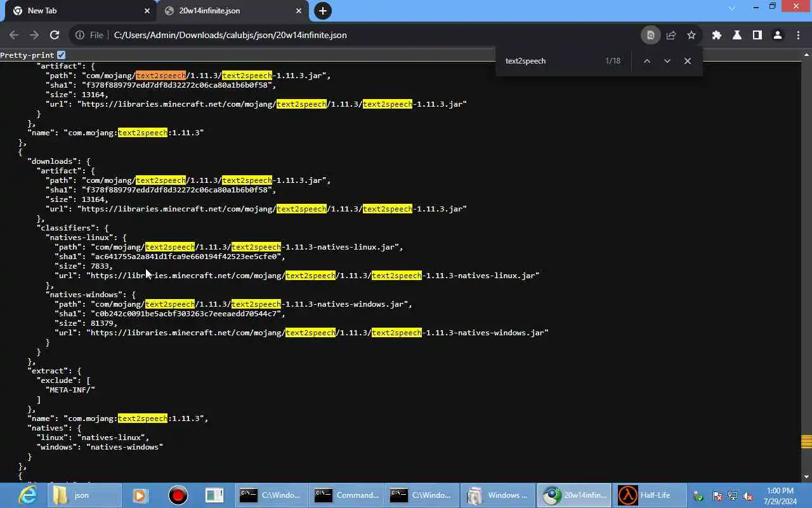The image size is (812, 508).
Task: Switch to the Command... prompt window
Action: pos(347,495)
